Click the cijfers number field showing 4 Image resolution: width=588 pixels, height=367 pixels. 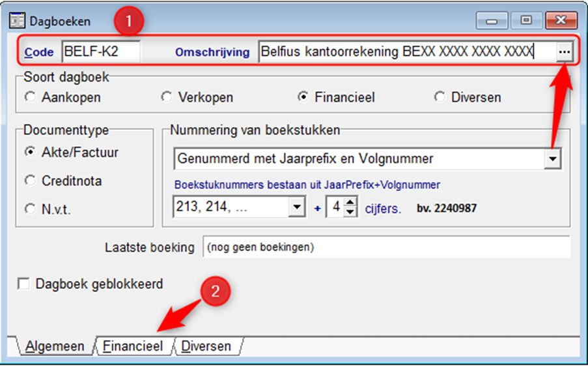[x=335, y=207]
